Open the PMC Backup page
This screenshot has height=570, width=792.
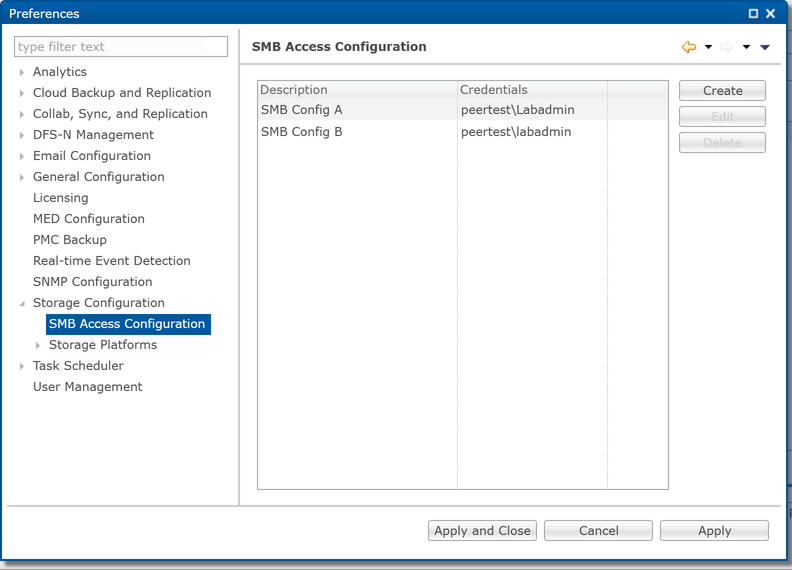70,240
